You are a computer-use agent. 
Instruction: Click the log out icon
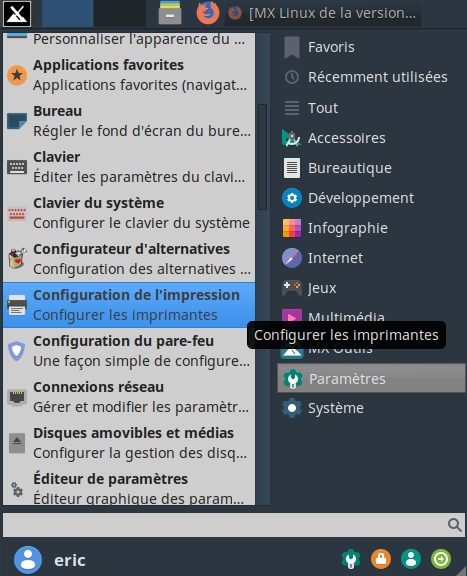click(x=441, y=559)
